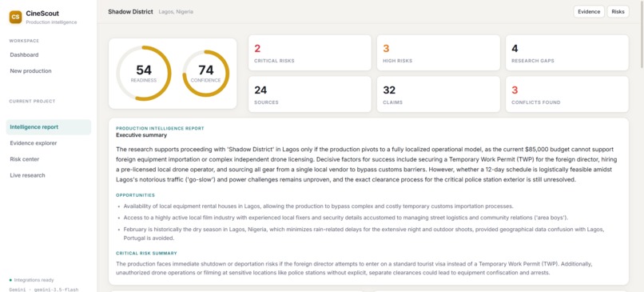Open the 3 Conflicts Found card
Screen dimensions: 644x292
[x=566, y=94]
